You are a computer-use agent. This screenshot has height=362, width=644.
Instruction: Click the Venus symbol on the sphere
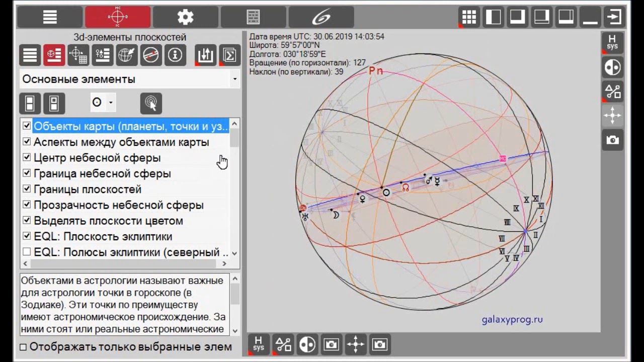pyautogui.click(x=362, y=199)
